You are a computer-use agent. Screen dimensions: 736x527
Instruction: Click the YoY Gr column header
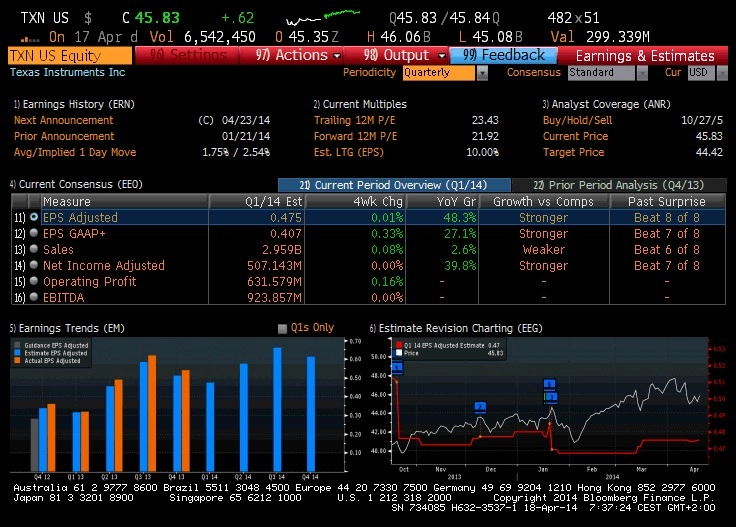pos(442,202)
